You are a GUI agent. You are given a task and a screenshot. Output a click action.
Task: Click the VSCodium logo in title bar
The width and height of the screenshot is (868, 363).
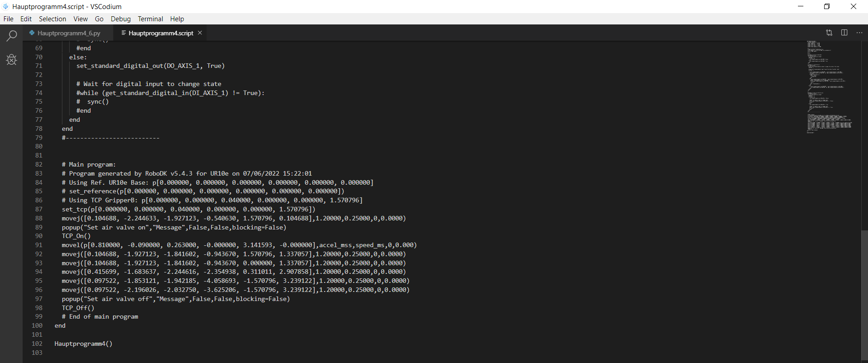click(x=5, y=6)
